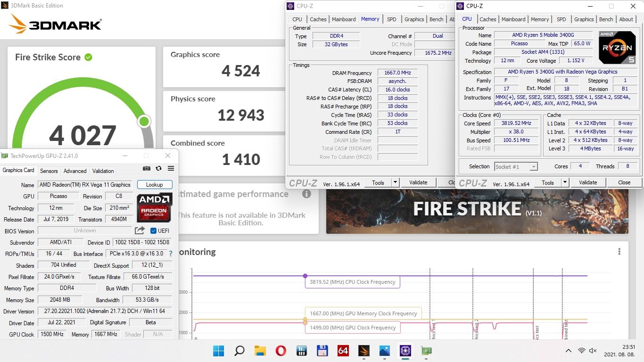Screen dimensions: 644x362
Task: Click the Driver Version field in GPU-Z
Action: pos(105,311)
